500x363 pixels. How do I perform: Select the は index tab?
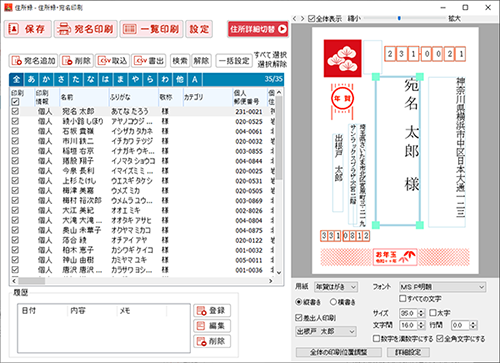106,79
